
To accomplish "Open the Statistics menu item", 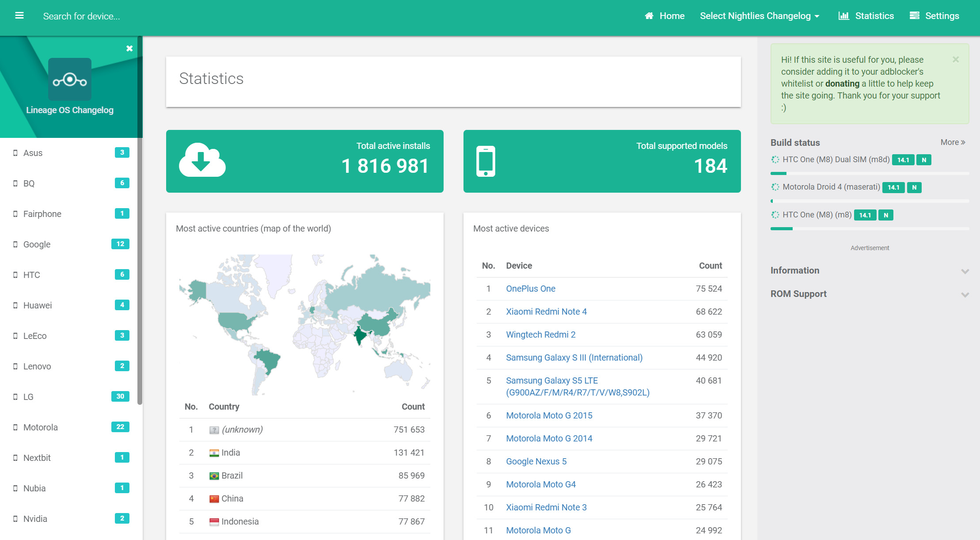I will 866,16.
